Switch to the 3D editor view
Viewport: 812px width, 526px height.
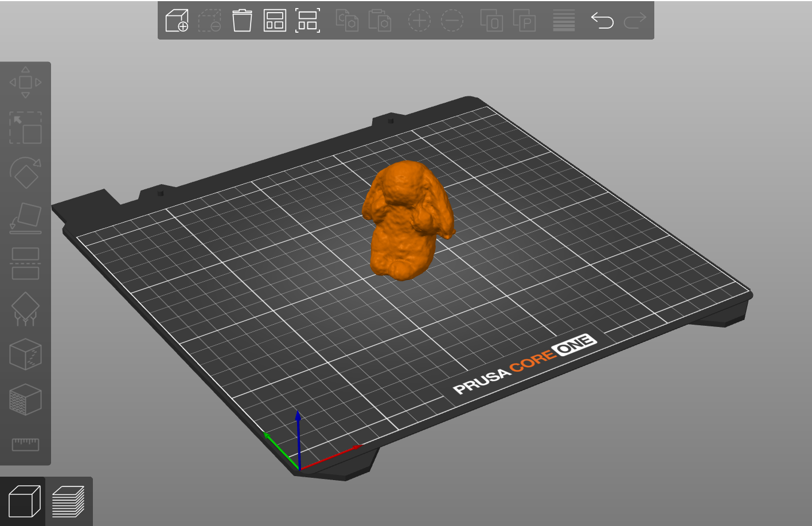tap(24, 501)
